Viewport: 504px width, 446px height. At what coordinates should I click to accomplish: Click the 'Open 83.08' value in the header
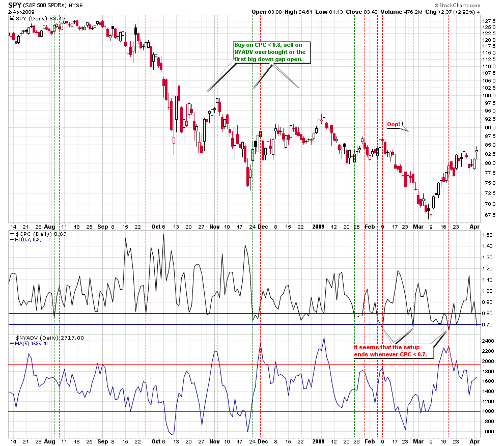point(266,12)
